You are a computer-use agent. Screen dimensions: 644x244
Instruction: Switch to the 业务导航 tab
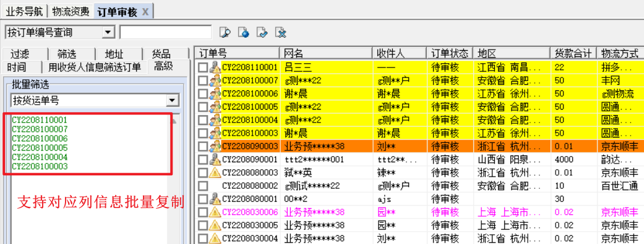[25, 12]
